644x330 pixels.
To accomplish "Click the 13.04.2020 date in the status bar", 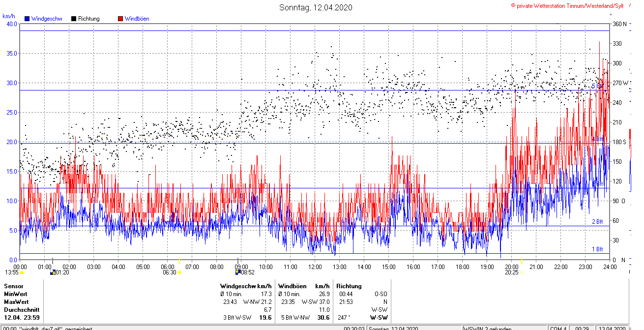I will 612,328.
